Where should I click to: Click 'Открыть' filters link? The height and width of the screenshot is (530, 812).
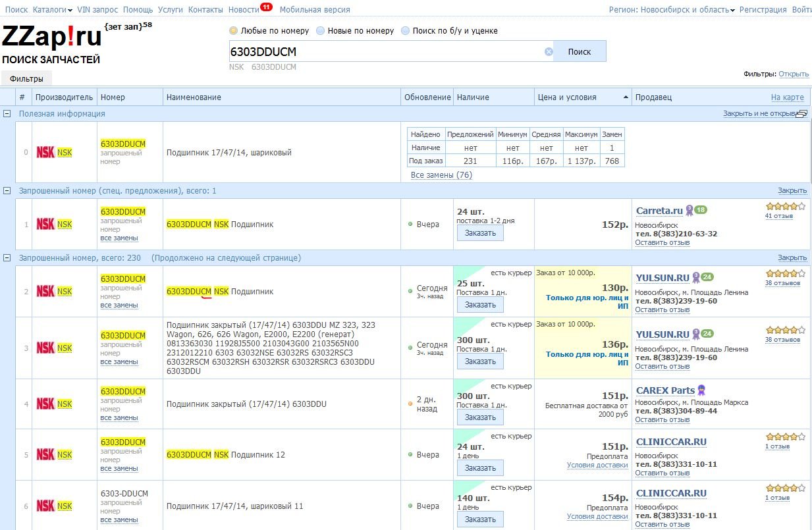click(x=794, y=74)
